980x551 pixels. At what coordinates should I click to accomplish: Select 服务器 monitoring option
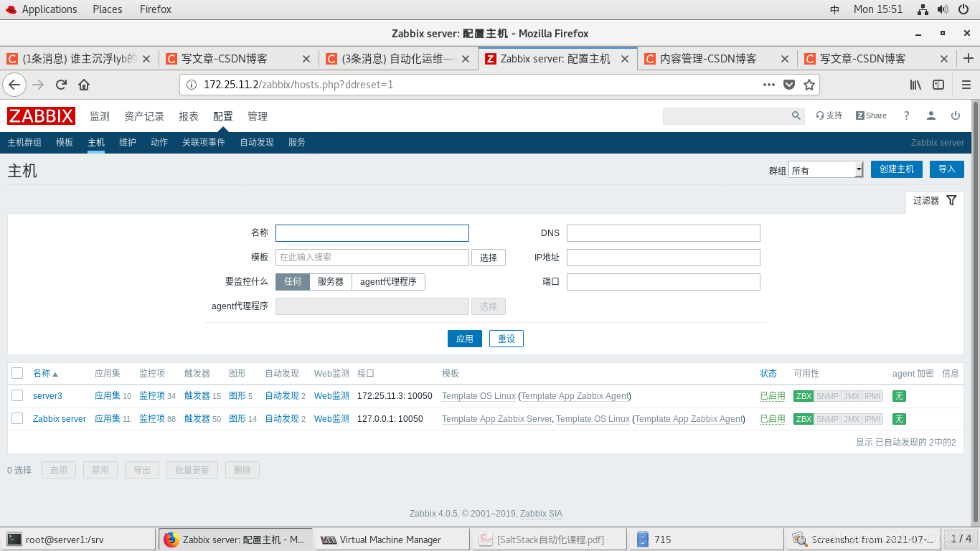(x=331, y=282)
